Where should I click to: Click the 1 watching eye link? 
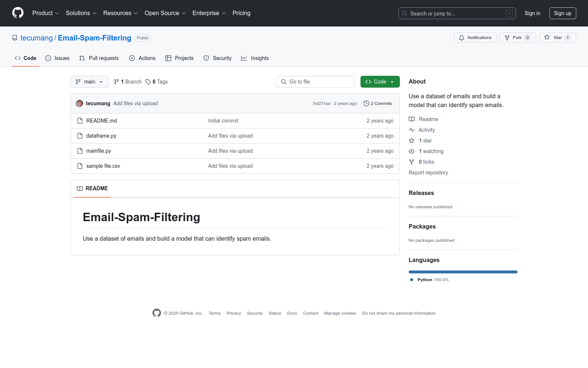coord(431,151)
